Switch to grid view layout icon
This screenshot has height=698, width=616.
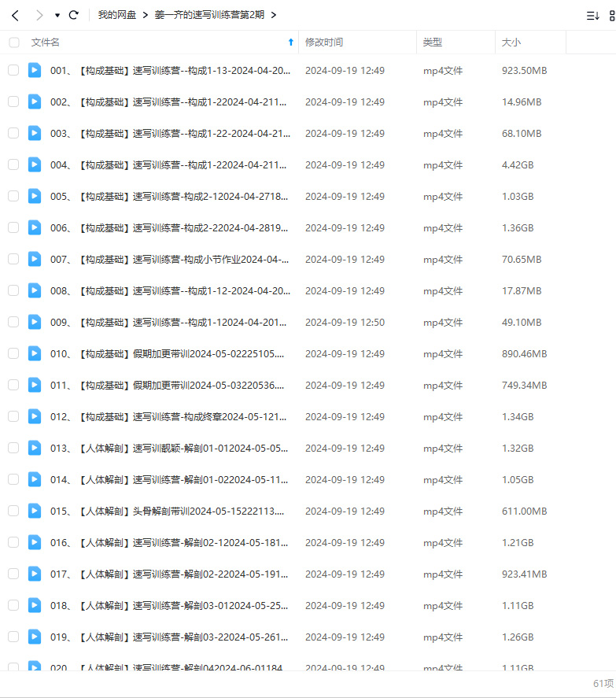(612, 15)
